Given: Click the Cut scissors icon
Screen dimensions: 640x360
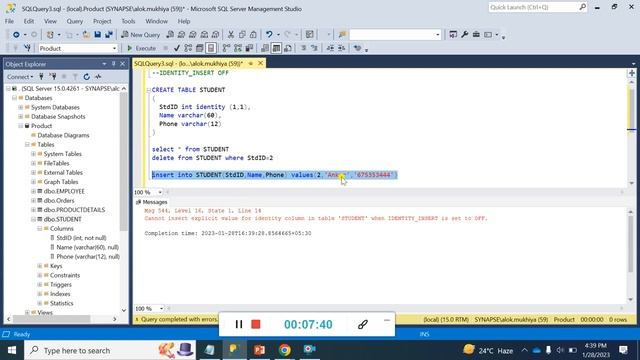Looking at the screenshot, I should point(231,35).
